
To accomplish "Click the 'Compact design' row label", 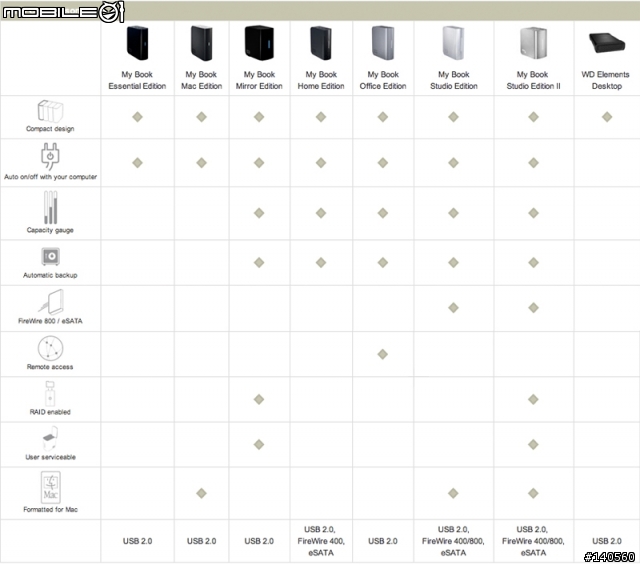I will tap(50, 129).
